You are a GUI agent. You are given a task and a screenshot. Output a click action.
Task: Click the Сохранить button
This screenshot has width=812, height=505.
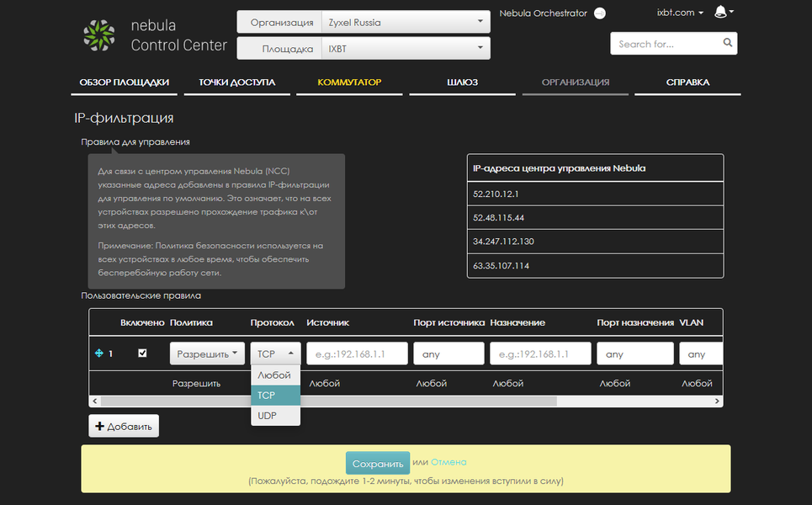coord(378,463)
